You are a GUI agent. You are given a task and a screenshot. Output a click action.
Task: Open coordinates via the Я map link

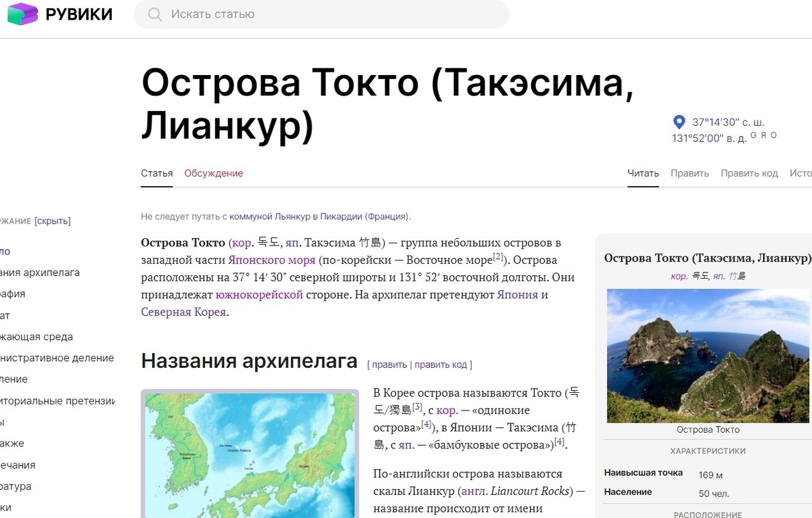(x=763, y=135)
